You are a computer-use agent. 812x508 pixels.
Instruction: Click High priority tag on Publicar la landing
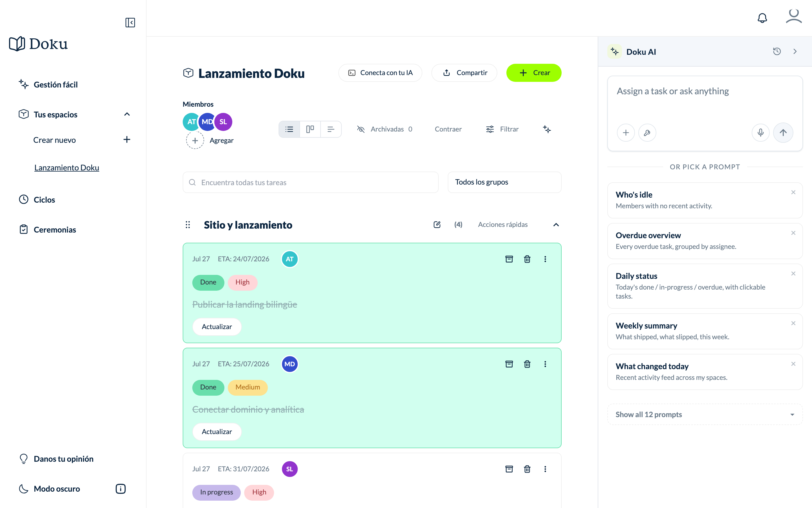point(242,282)
